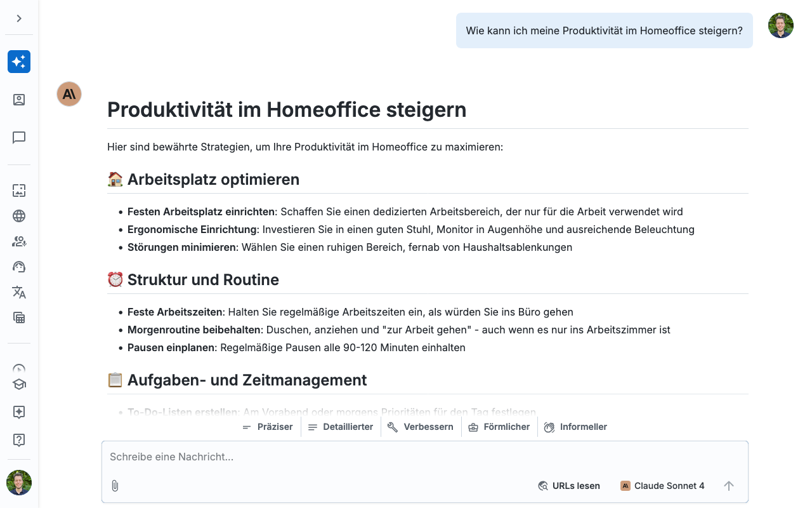
Task: Open the translate icon in sidebar
Action: tap(19, 292)
